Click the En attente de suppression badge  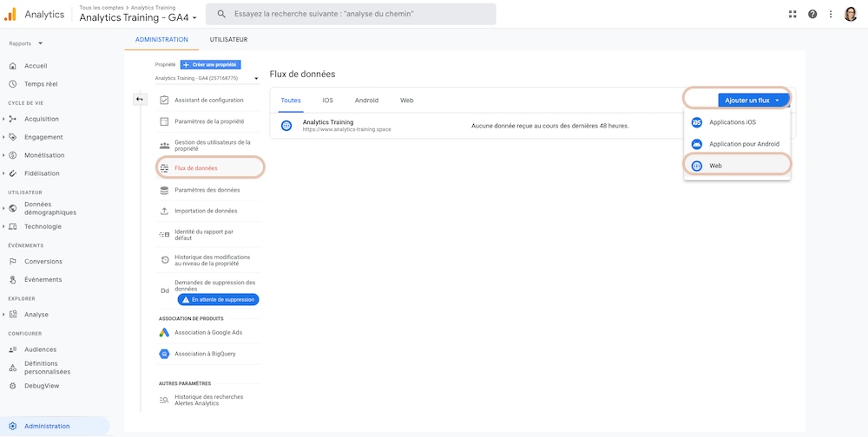click(x=218, y=299)
